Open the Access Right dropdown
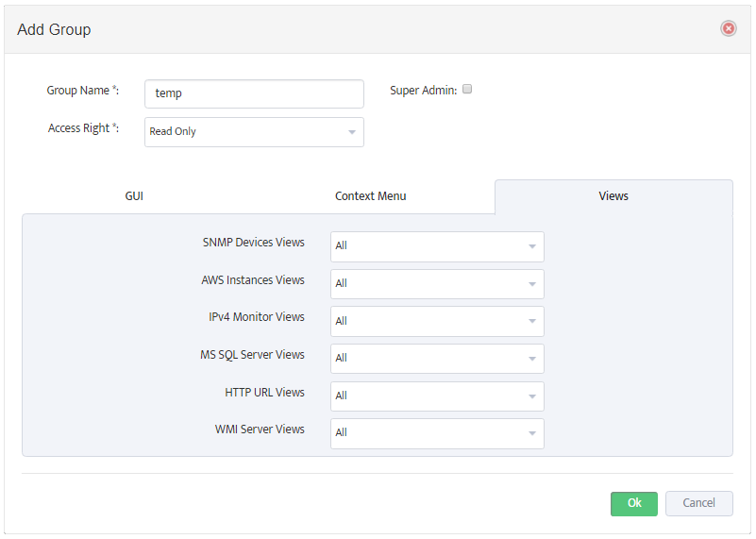Screen dimensions: 756x539 254,132
